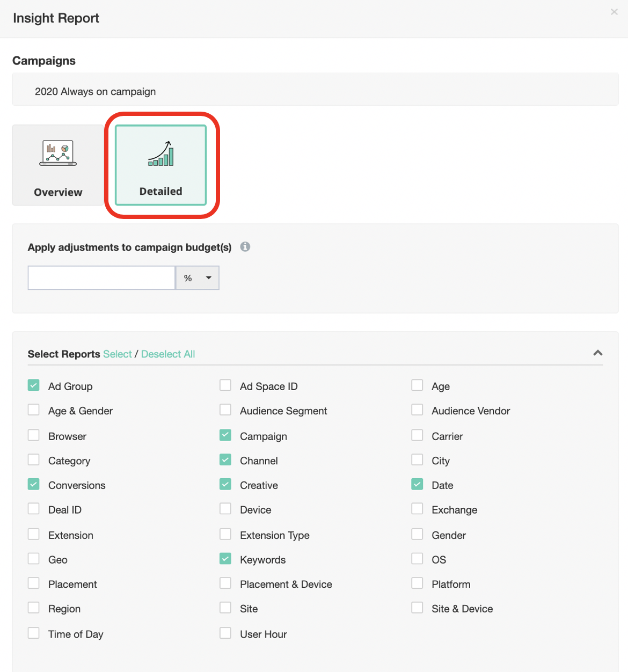Viewport: 628px width, 672px height.
Task: Click the Detailed bar chart growth icon
Action: click(x=161, y=154)
